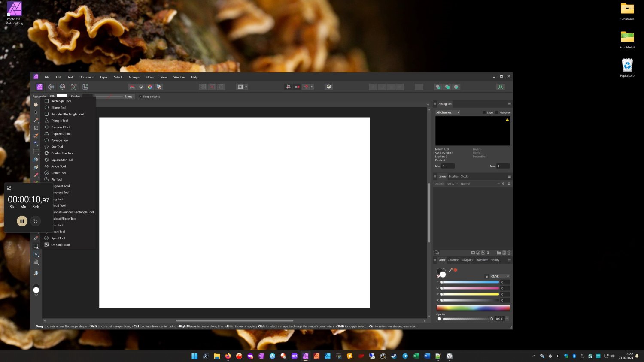
Task: Choose the Star Tool in shape list
Action: [x=57, y=147]
